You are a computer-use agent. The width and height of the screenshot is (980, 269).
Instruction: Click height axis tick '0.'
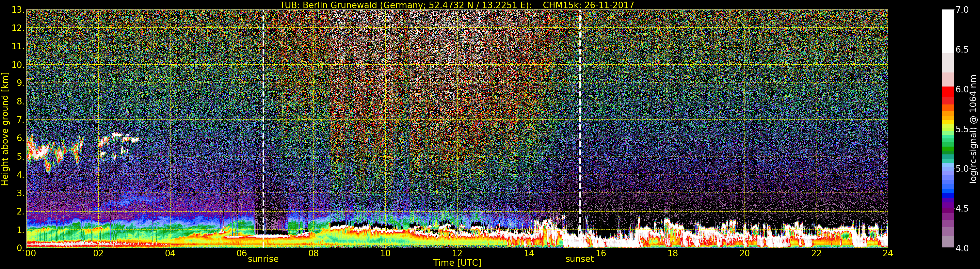point(21,248)
